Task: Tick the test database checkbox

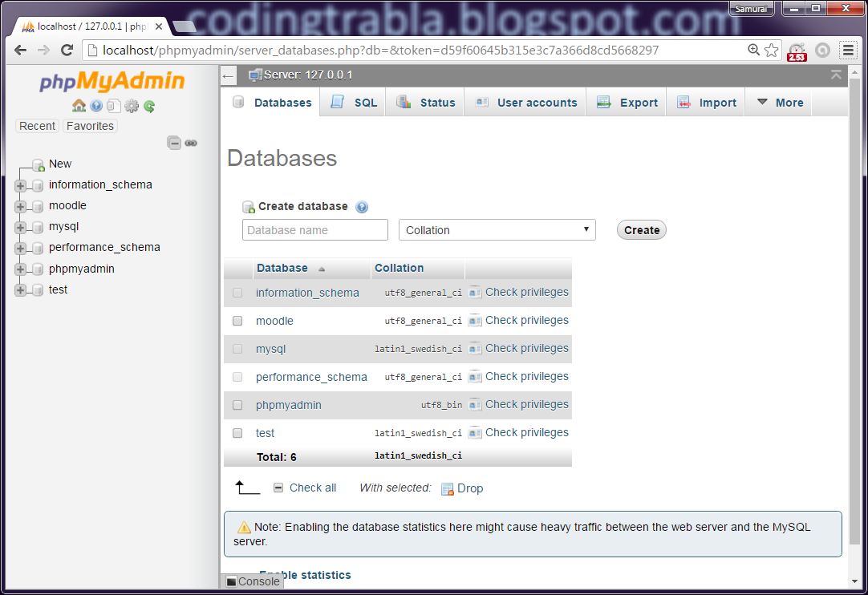Action: [x=237, y=433]
